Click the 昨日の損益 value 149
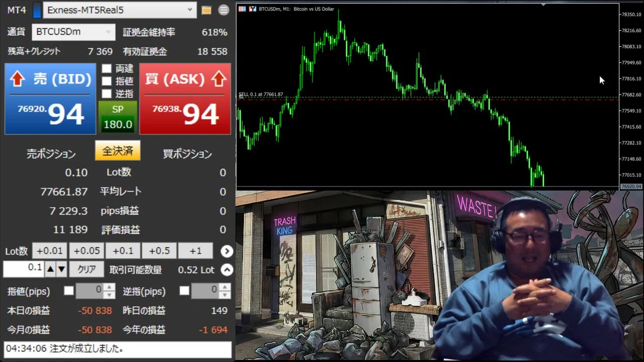 pos(219,311)
